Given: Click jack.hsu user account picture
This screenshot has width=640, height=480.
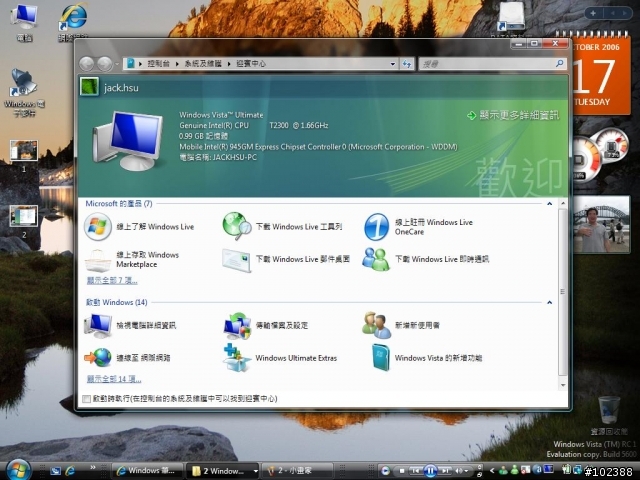Looking at the screenshot, I should coord(89,87).
